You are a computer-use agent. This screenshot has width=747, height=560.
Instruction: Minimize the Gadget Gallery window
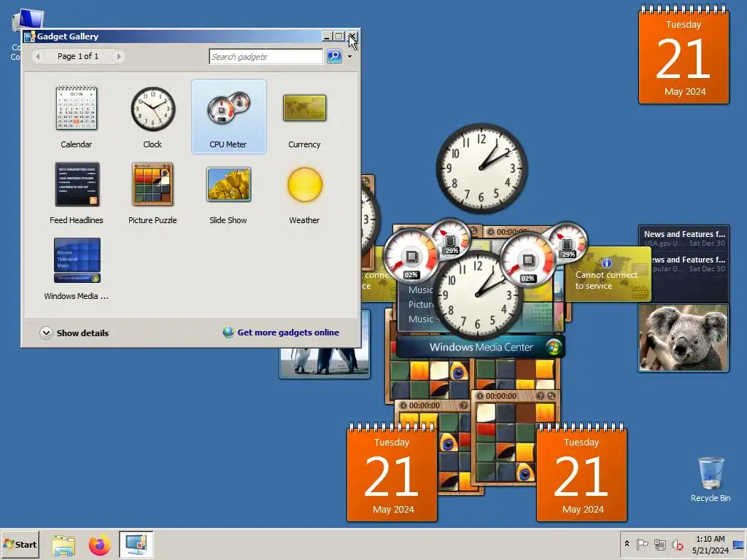point(327,36)
